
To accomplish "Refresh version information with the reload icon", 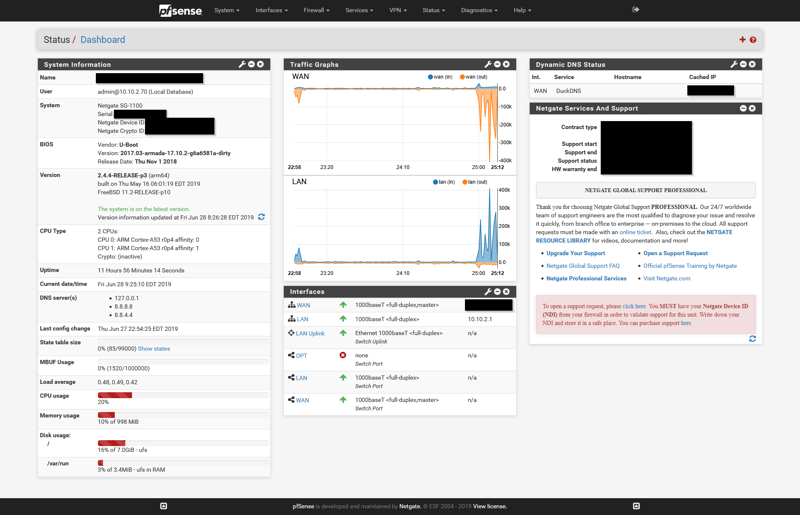I will [261, 217].
